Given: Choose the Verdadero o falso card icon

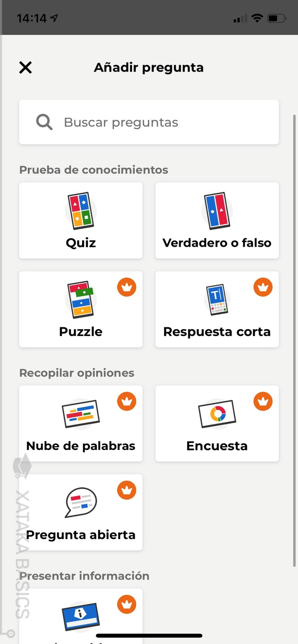Looking at the screenshot, I should (217, 211).
